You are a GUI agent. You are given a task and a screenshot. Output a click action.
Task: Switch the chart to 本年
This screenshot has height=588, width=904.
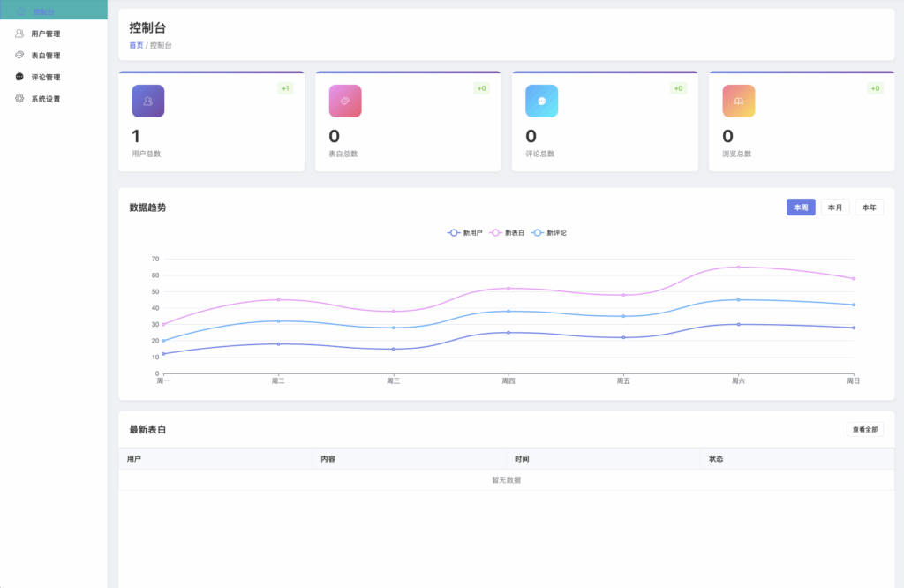click(x=869, y=207)
